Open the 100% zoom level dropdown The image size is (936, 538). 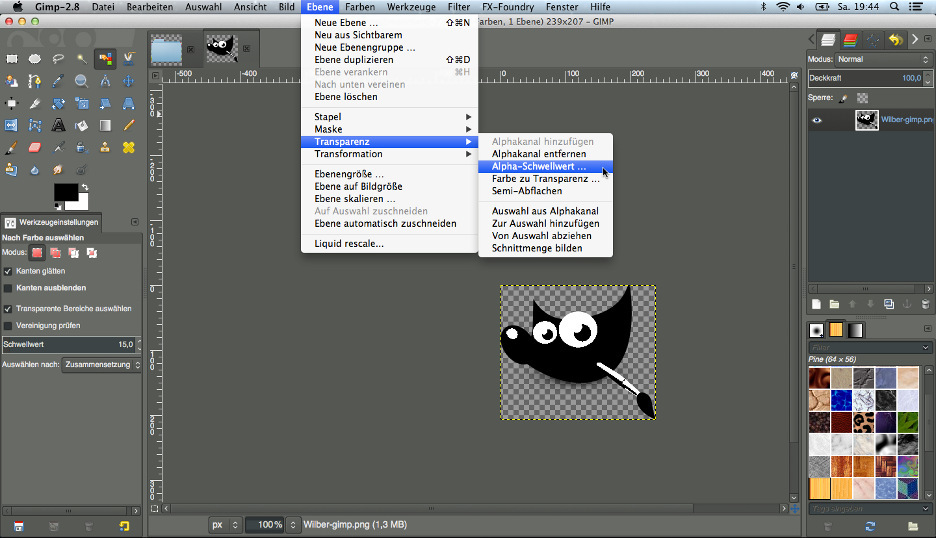click(292, 525)
